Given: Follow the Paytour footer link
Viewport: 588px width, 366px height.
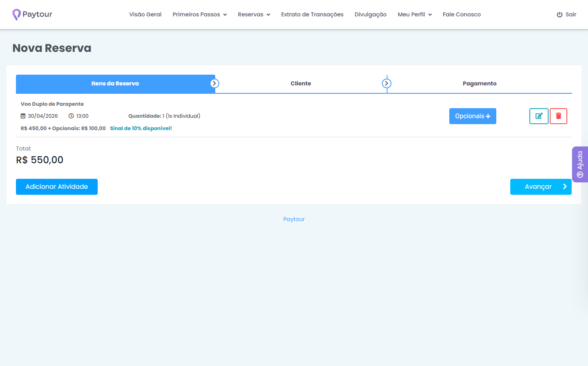Looking at the screenshot, I should click(x=294, y=219).
